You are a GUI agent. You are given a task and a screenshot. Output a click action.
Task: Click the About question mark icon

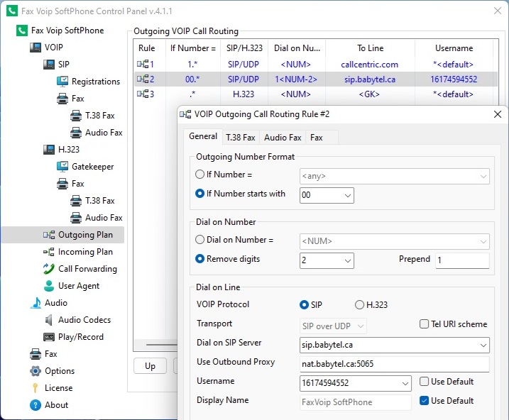pos(35,405)
